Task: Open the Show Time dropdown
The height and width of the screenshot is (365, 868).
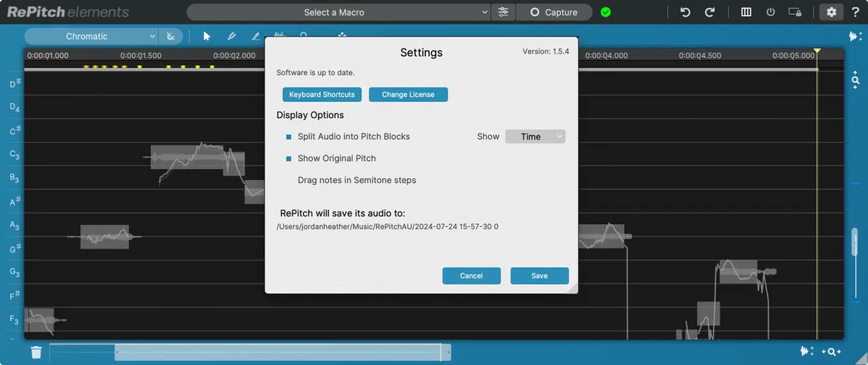Action: pos(535,137)
